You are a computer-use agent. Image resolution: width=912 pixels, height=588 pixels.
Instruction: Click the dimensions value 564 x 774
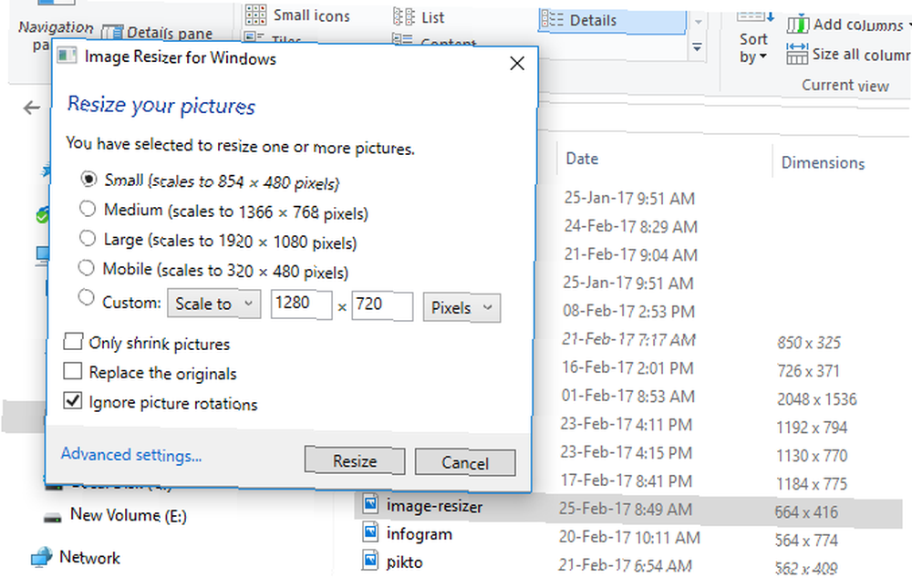tap(807, 541)
